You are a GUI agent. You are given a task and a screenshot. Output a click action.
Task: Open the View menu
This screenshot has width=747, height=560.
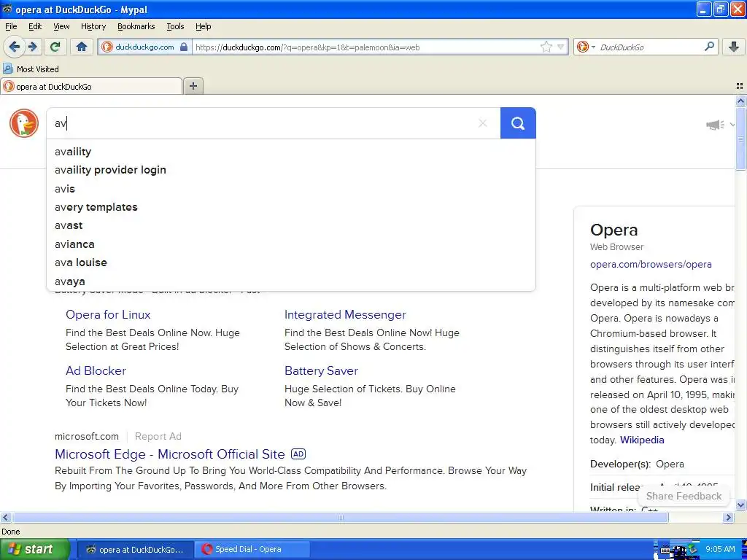click(61, 26)
